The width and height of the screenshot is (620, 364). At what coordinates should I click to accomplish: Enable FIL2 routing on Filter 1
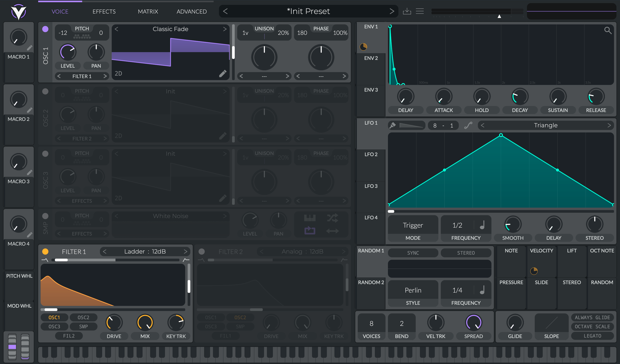point(69,336)
